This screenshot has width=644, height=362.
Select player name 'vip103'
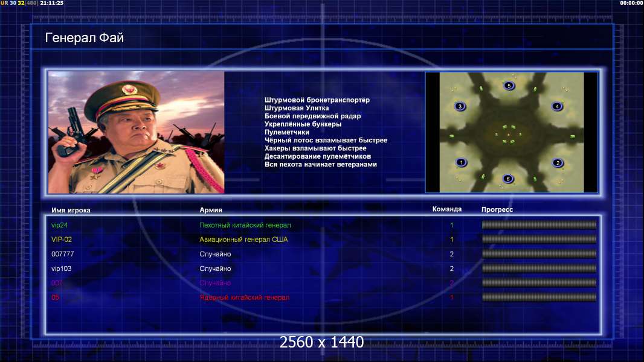61,268
